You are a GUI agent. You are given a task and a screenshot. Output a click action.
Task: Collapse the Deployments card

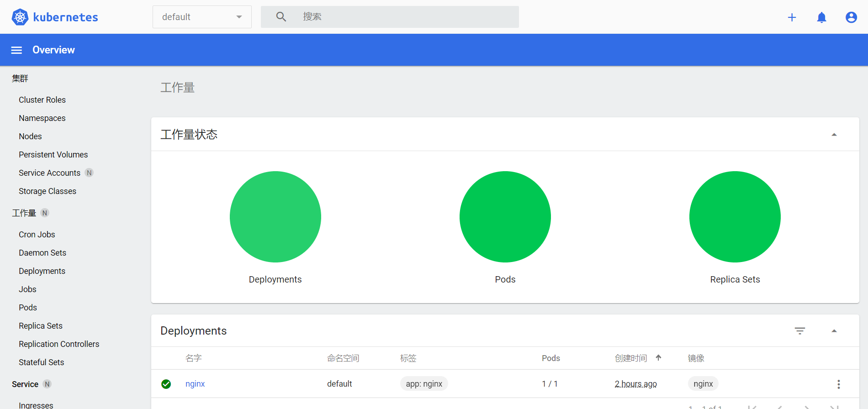834,331
